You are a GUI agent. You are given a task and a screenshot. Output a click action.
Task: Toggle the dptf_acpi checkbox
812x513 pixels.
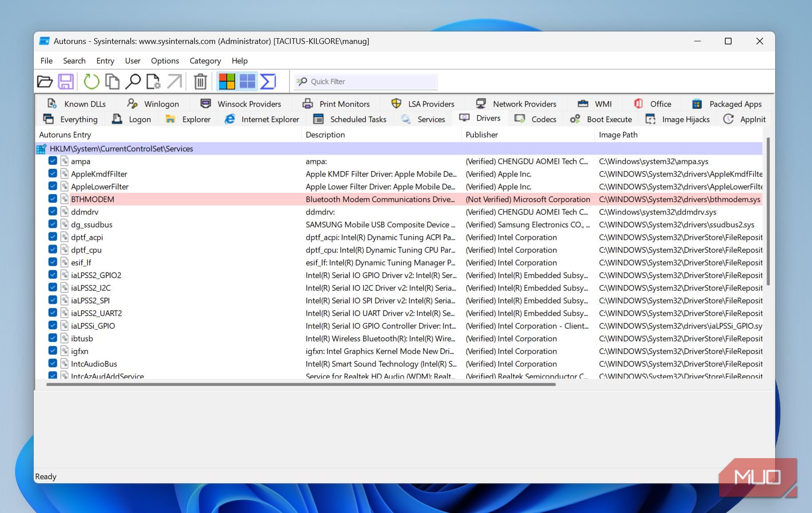(x=52, y=237)
